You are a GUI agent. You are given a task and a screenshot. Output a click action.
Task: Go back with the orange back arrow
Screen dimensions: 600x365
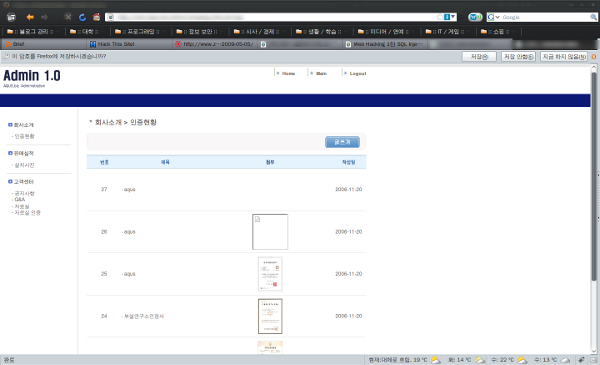point(30,17)
